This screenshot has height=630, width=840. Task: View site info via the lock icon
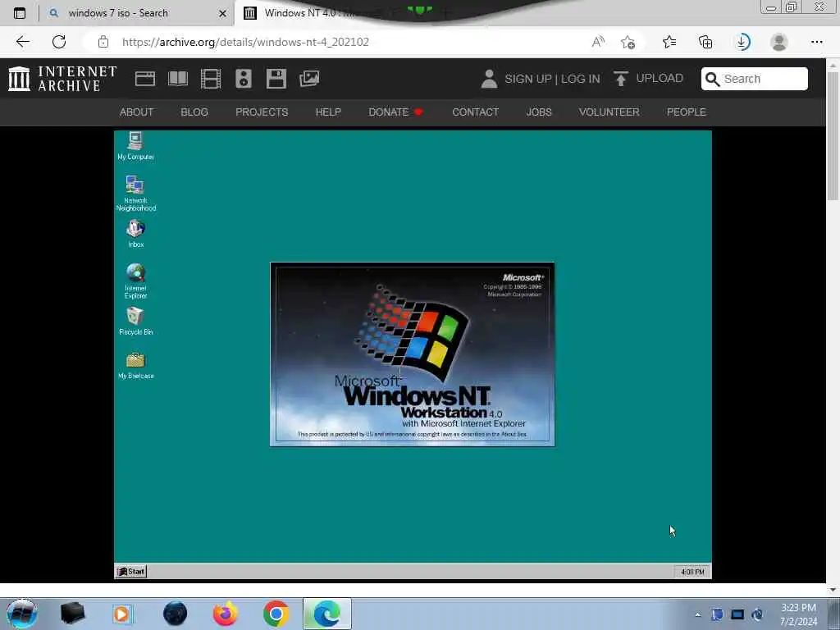[x=103, y=42]
